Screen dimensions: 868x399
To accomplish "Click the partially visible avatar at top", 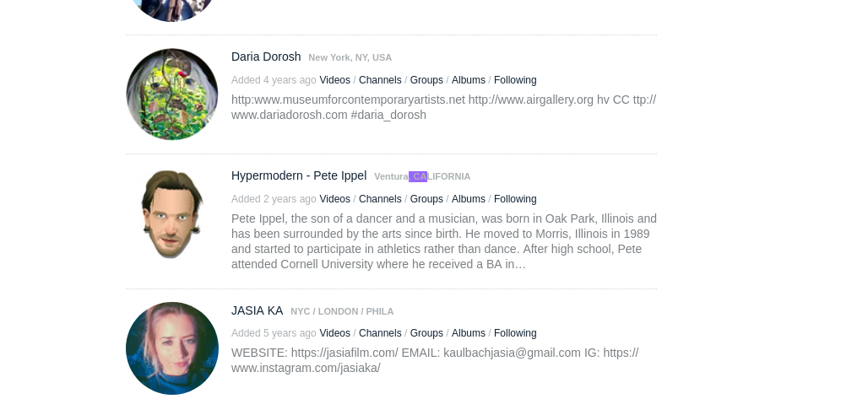I will click(x=172, y=8).
